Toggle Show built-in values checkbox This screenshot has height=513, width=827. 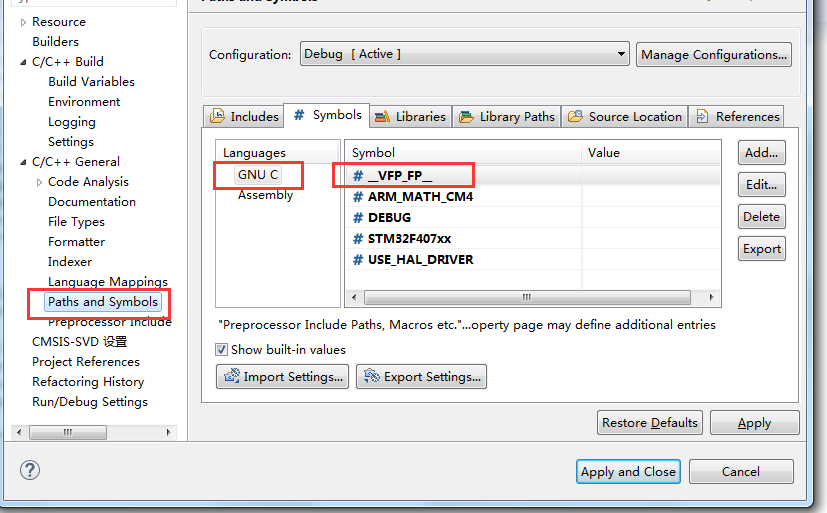[x=222, y=350]
